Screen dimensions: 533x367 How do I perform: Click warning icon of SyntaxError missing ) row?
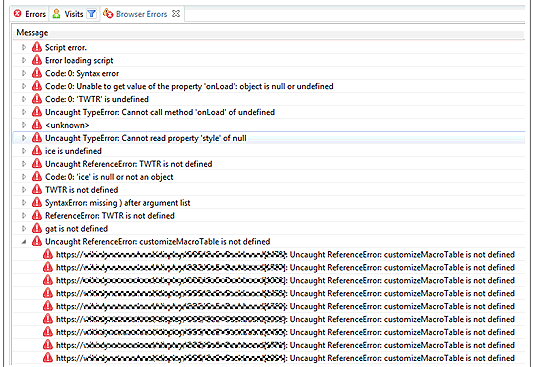coord(37,203)
